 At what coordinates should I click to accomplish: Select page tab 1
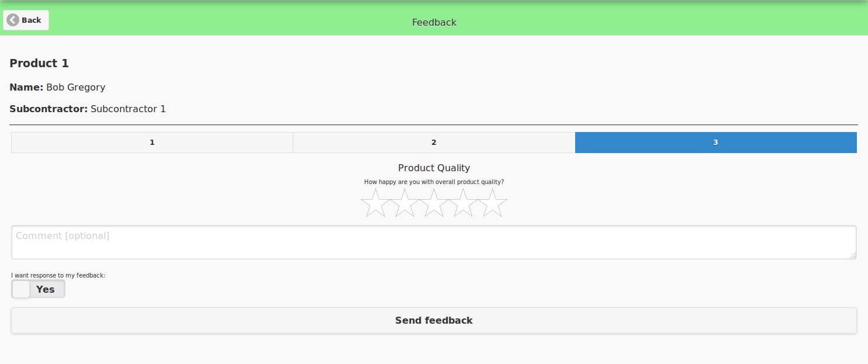[x=152, y=143]
